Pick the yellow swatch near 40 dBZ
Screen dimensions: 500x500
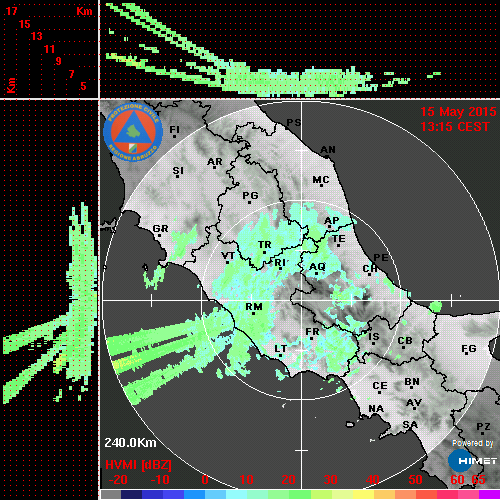(363, 494)
